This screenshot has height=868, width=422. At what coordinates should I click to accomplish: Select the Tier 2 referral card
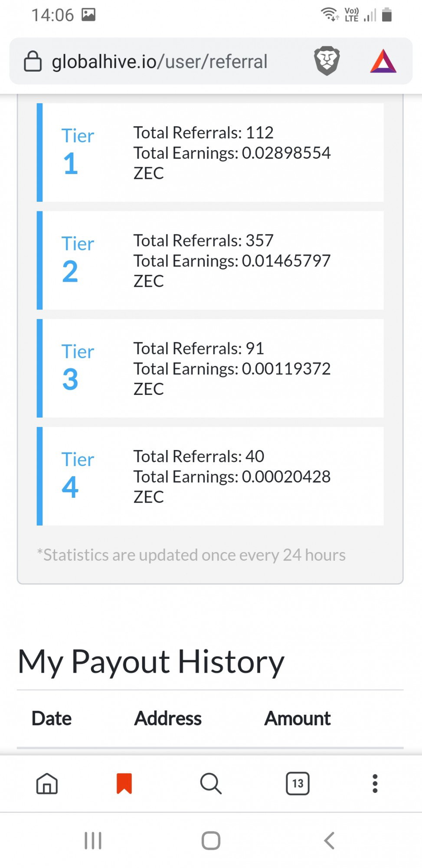[210, 260]
